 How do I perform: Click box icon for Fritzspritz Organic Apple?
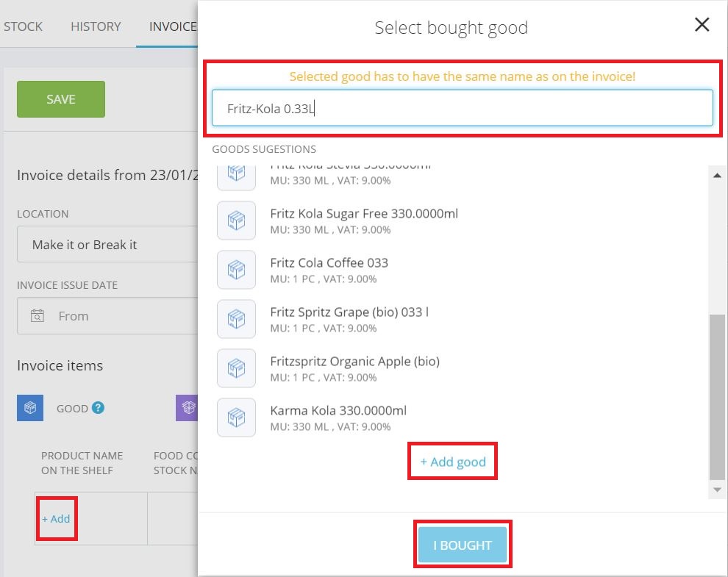[236, 368]
